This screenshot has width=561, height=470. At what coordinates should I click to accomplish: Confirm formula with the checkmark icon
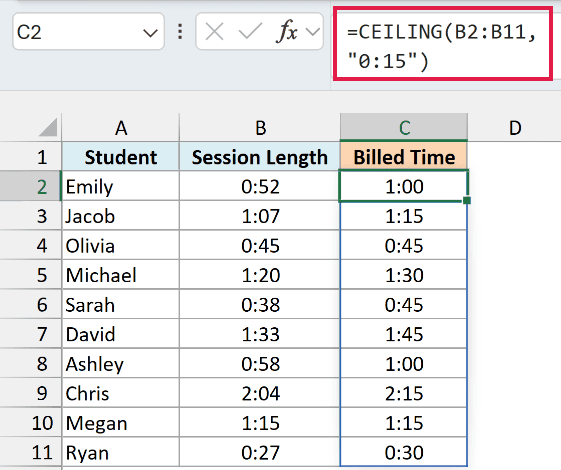pos(250,32)
